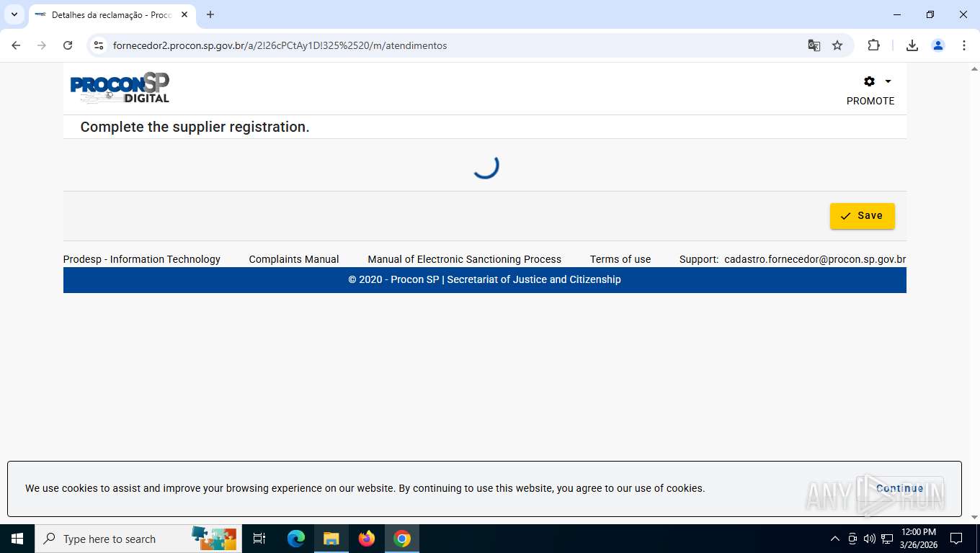The height and width of the screenshot is (553, 980).
Task: Click the scrollbar up arrow
Action: coord(974,68)
